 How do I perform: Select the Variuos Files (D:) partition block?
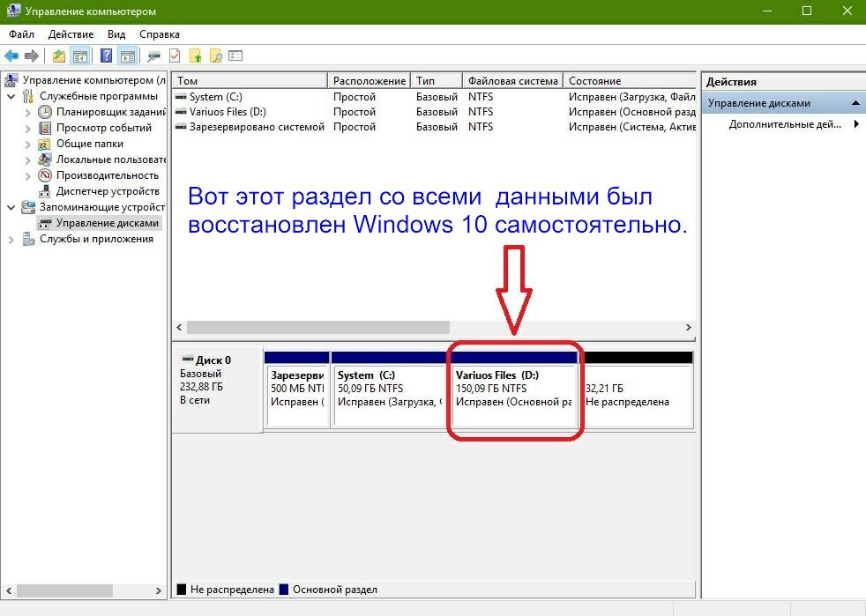[512, 395]
